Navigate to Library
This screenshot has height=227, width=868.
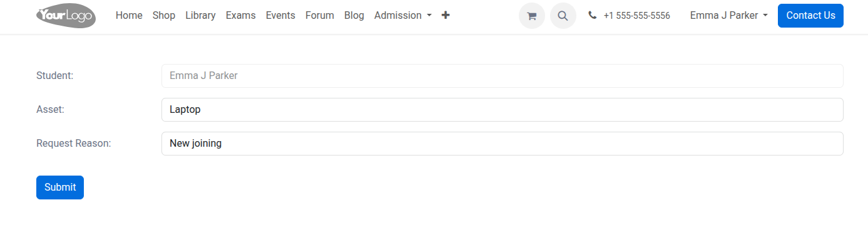coord(200,15)
